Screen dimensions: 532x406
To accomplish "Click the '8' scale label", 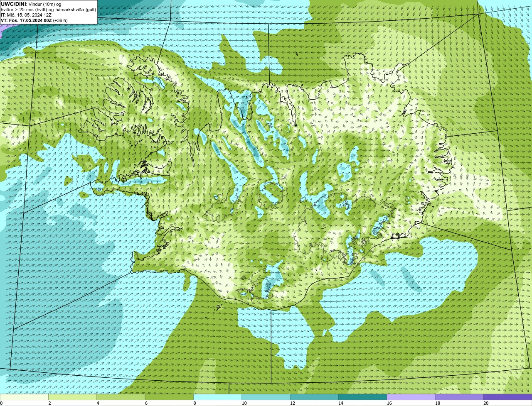I will [x=195, y=403].
